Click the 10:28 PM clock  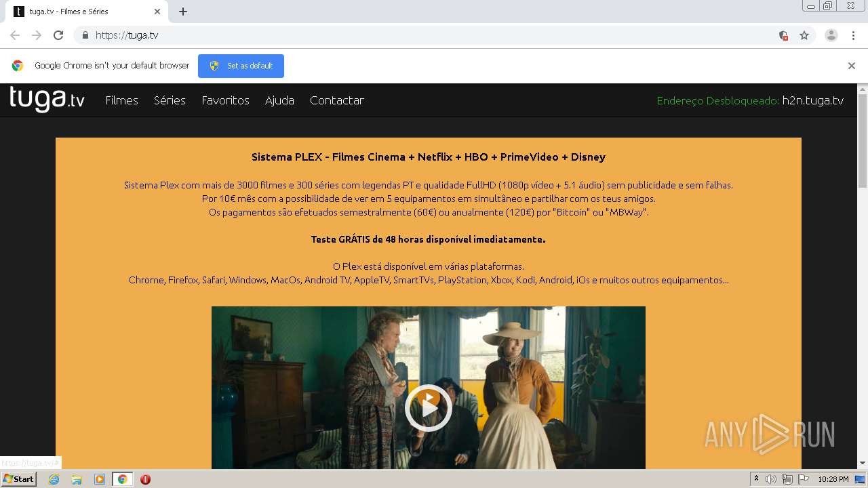(833, 479)
